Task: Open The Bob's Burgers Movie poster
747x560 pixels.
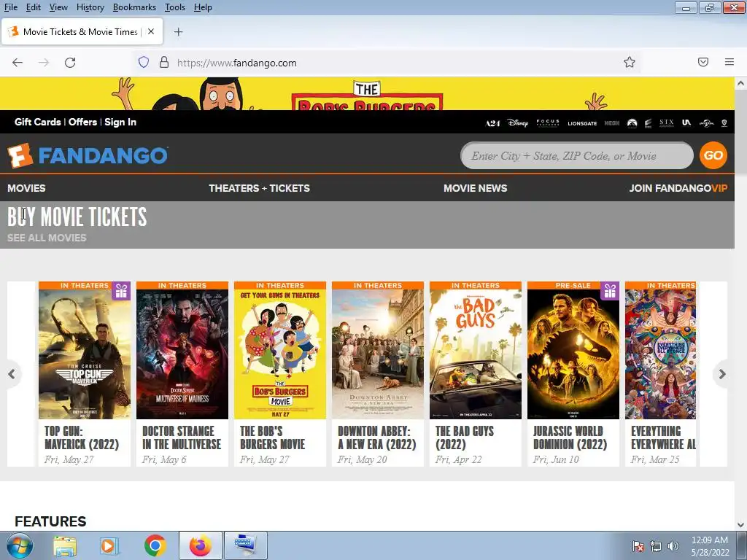Action: (279, 350)
